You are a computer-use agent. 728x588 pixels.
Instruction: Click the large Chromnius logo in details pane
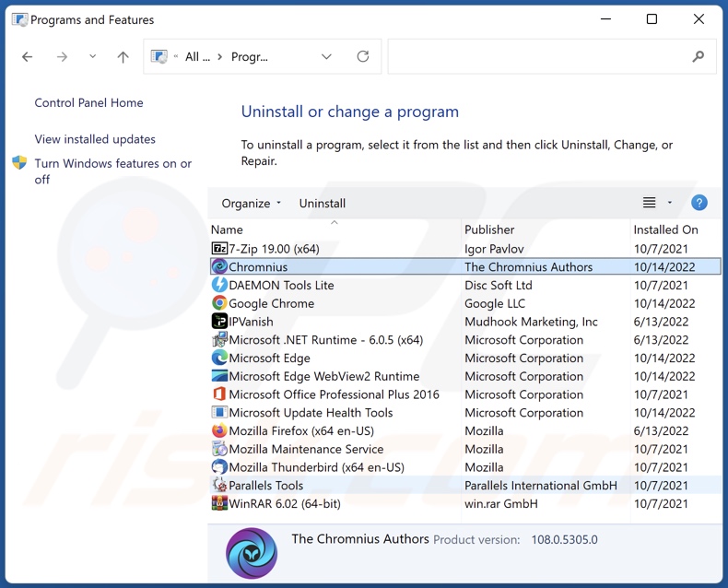252,553
